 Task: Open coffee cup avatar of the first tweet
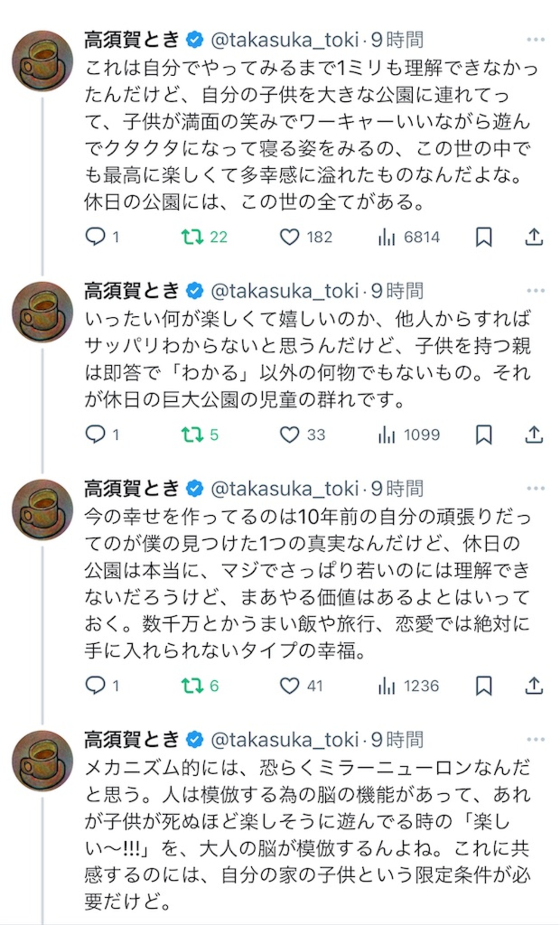point(42,60)
